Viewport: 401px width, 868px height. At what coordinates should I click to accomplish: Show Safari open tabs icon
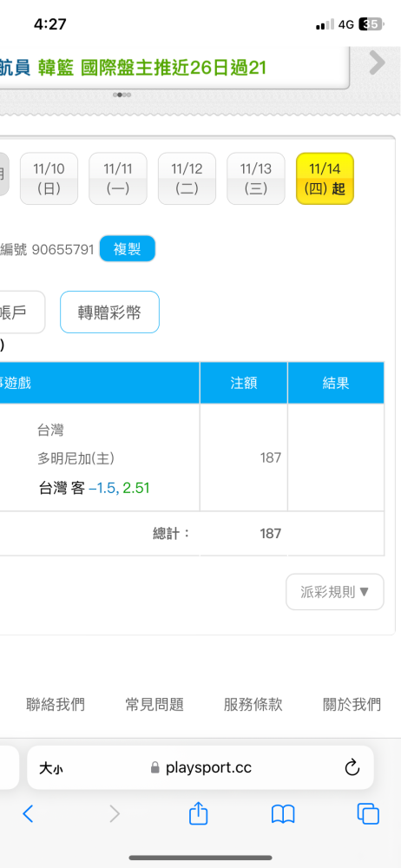tap(368, 814)
